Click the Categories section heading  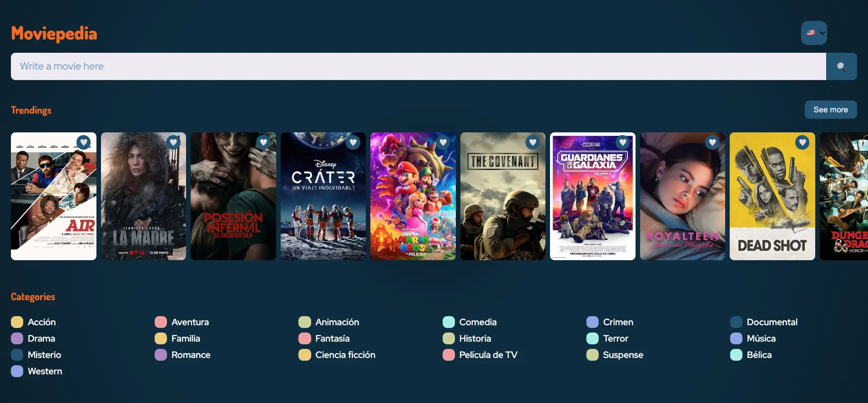click(x=33, y=297)
